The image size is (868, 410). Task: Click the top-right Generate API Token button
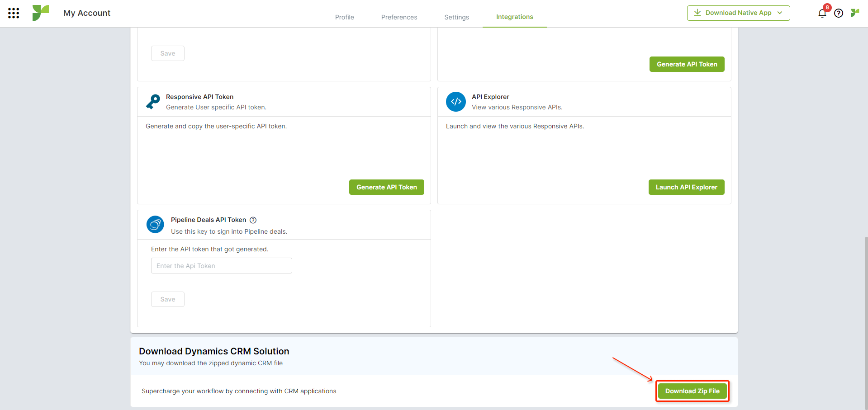[687, 64]
